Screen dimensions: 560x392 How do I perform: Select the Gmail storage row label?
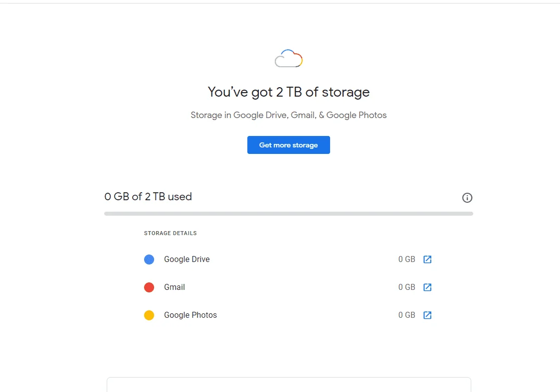(175, 287)
